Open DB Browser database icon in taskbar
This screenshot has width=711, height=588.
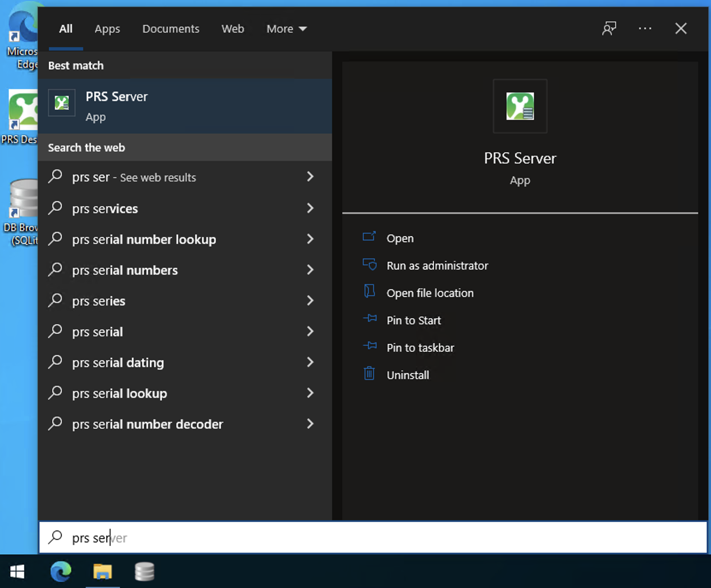[145, 571]
